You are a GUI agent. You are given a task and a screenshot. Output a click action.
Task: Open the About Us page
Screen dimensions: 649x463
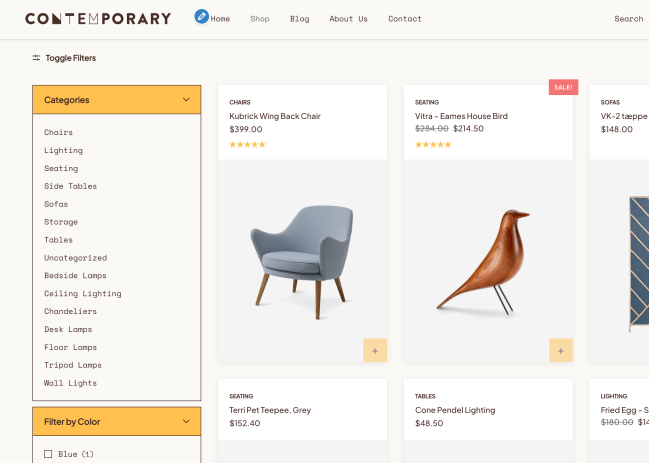(348, 19)
